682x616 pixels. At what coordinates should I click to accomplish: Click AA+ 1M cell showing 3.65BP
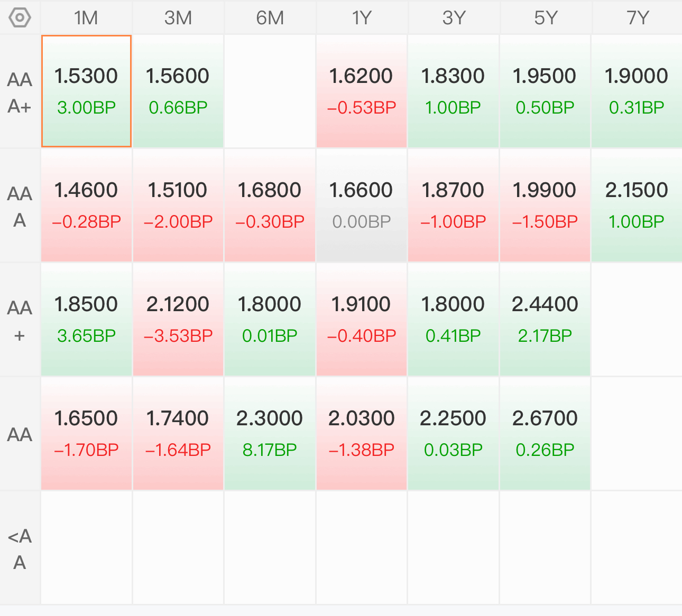(x=86, y=320)
